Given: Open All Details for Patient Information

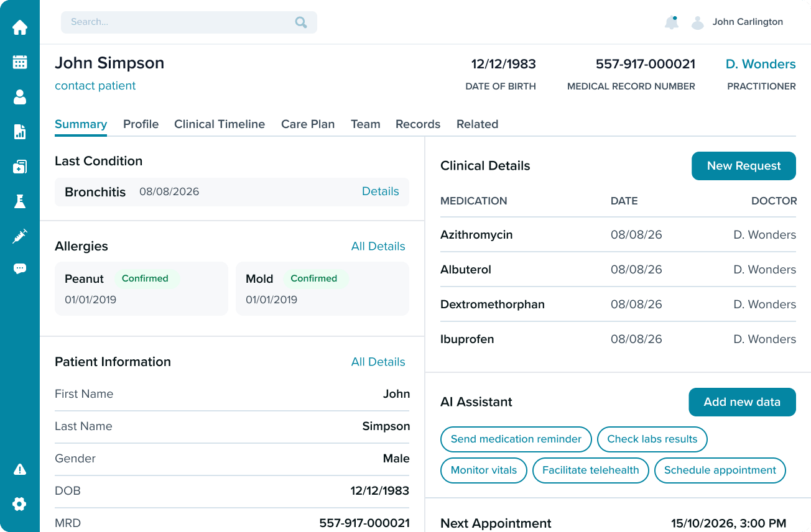Looking at the screenshot, I should tap(378, 362).
